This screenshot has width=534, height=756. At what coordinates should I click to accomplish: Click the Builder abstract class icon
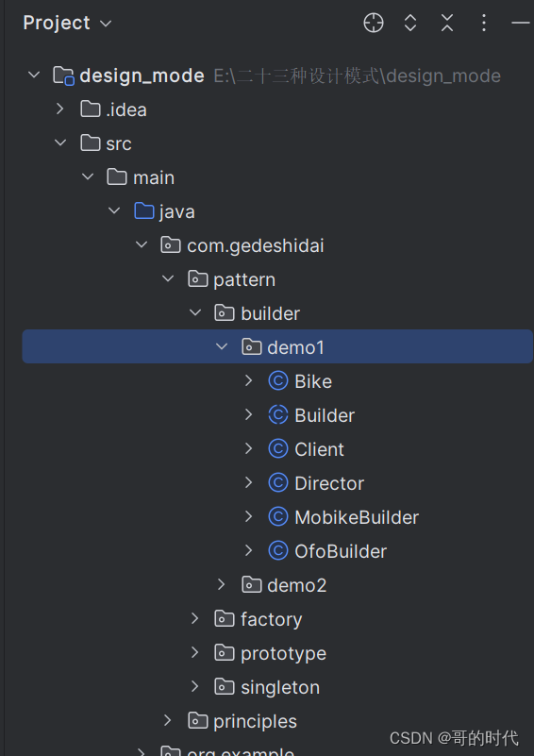coord(278,415)
